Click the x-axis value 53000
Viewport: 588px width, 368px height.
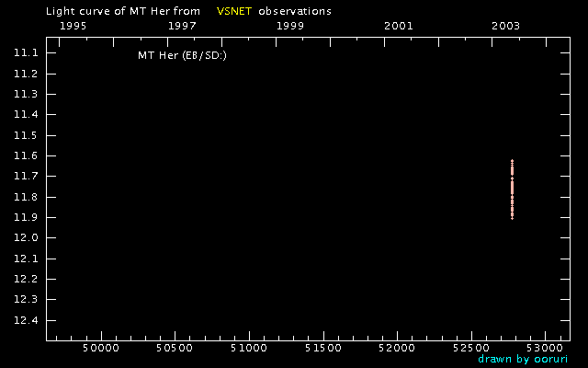pyautogui.click(x=545, y=348)
